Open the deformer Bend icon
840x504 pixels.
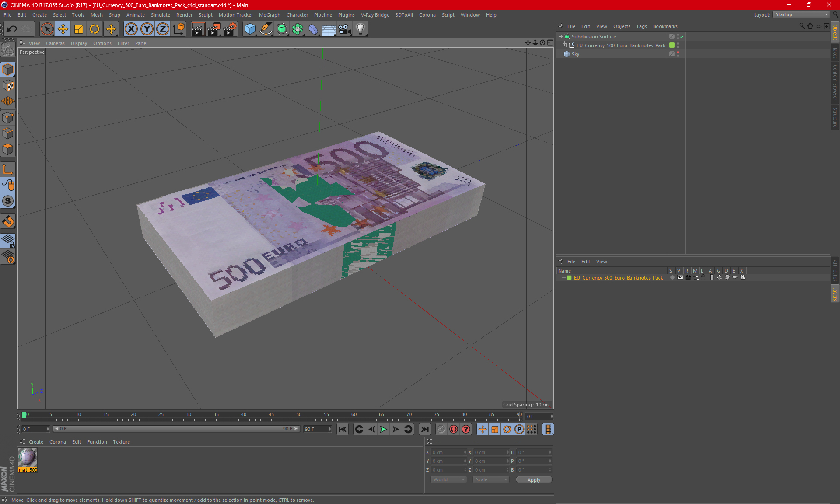click(x=313, y=29)
